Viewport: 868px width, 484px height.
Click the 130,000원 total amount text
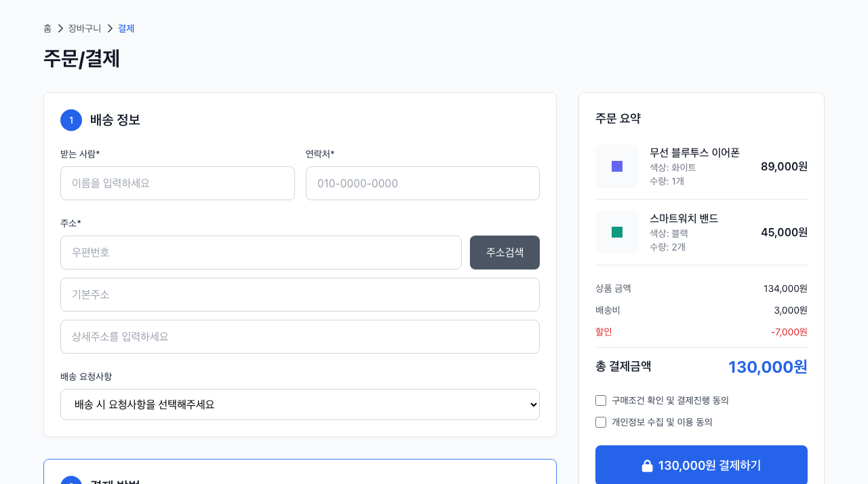(768, 367)
